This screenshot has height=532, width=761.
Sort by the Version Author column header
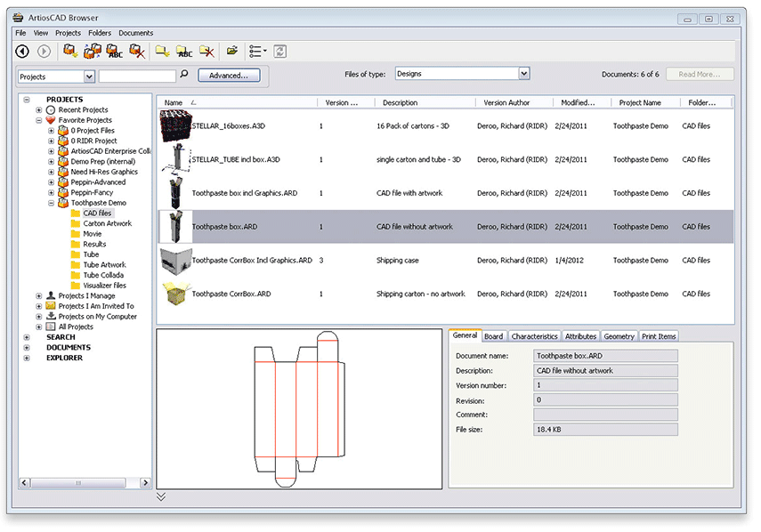click(514, 103)
